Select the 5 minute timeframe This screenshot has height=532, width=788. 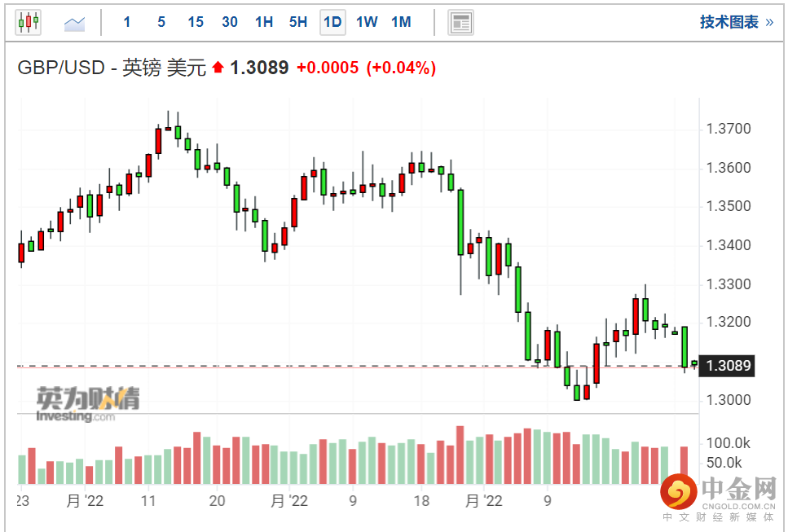161,22
